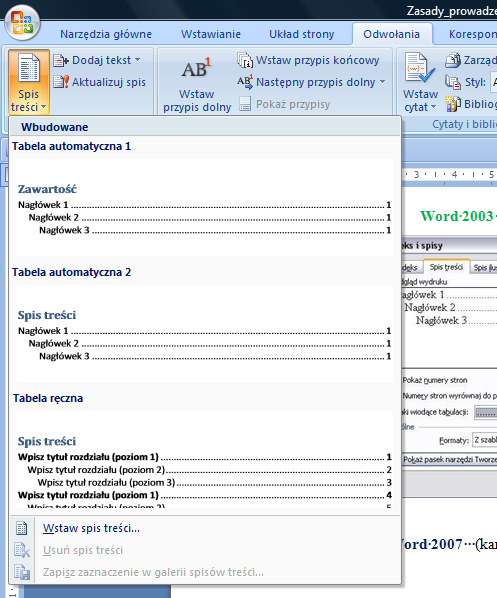
Task: Click the Formaty combo box in dialog image
Action: coord(484,440)
